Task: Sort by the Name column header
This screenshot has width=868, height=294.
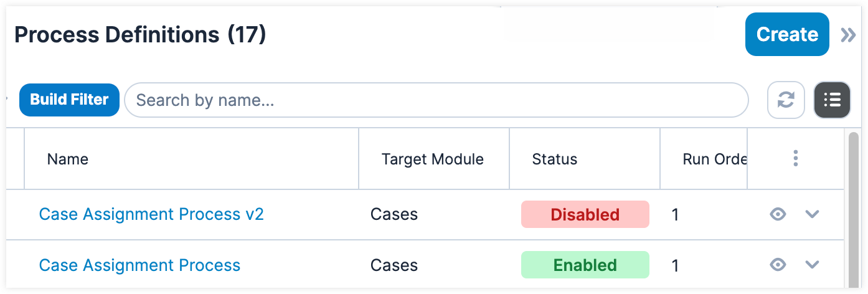Action: pos(68,159)
